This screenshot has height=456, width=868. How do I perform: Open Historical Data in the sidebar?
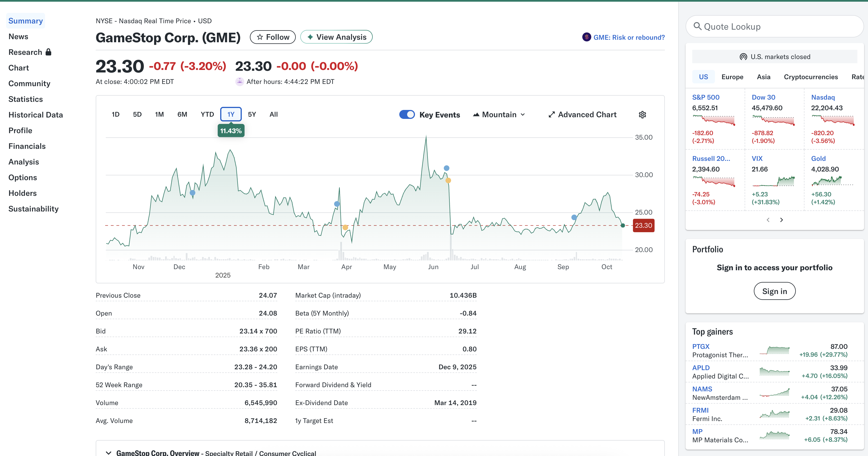35,115
